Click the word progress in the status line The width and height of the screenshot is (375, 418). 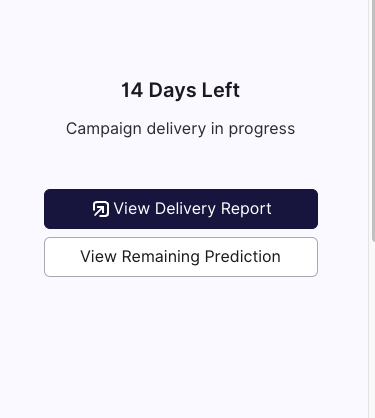pos(262,130)
